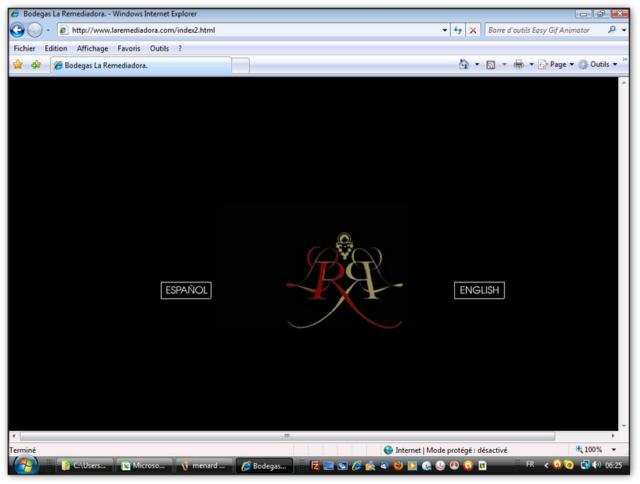This screenshot has width=640, height=484.
Task: Stop loading with the red X icon
Action: click(473, 30)
